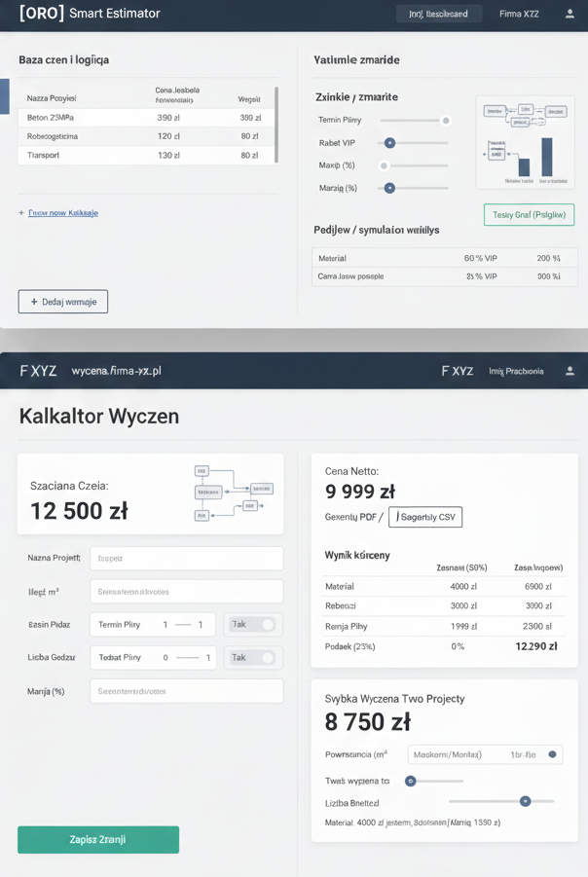Select the Firma XYZ item in top header

(x=519, y=14)
